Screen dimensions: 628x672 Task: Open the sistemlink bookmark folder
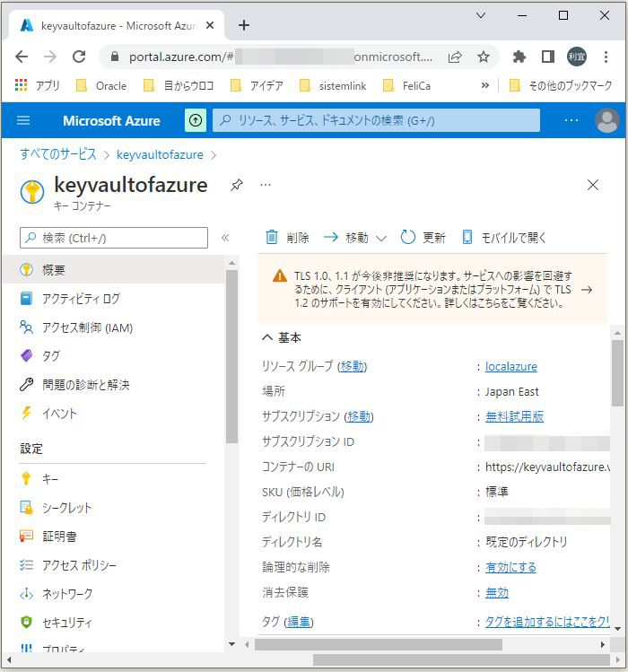click(x=333, y=86)
